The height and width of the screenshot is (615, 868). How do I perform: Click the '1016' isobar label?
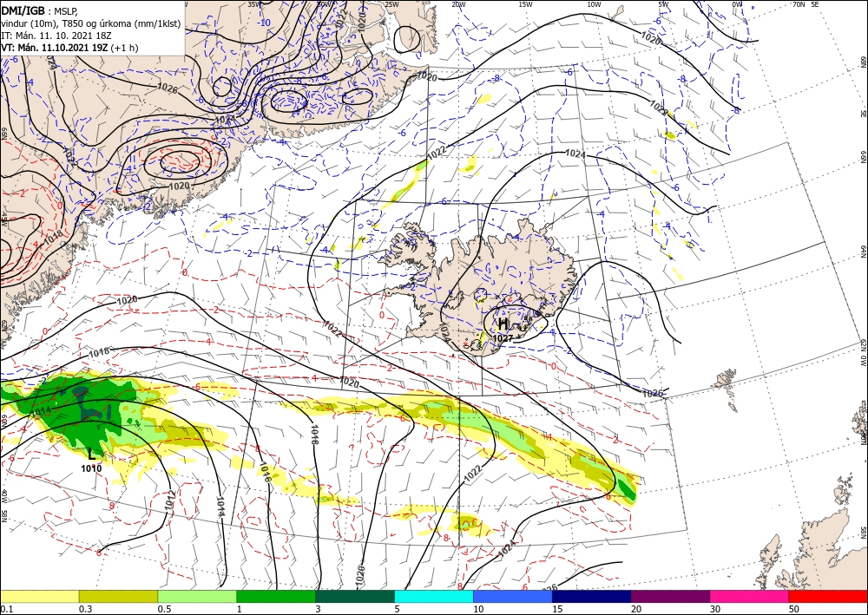pyautogui.click(x=264, y=473)
